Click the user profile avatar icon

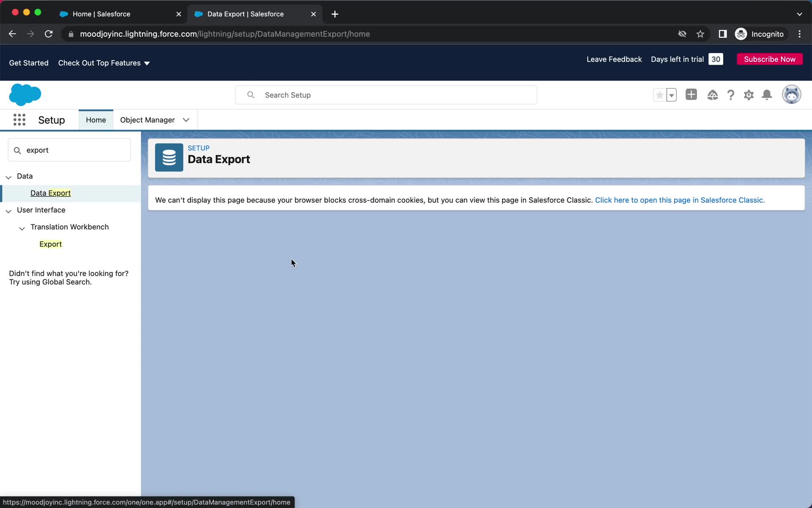[x=792, y=94]
